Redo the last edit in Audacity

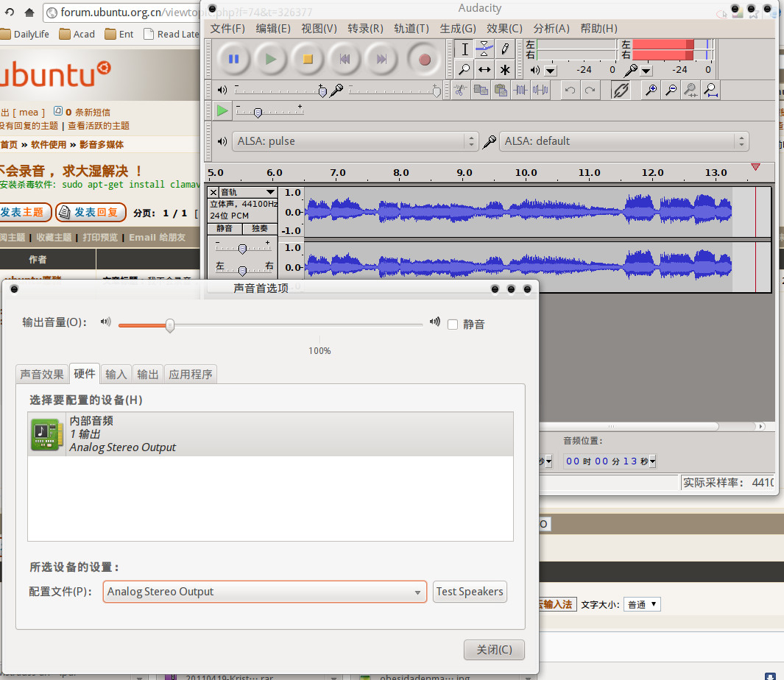click(x=590, y=90)
